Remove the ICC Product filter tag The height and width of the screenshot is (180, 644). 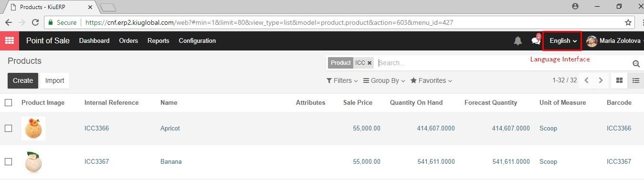(x=370, y=63)
